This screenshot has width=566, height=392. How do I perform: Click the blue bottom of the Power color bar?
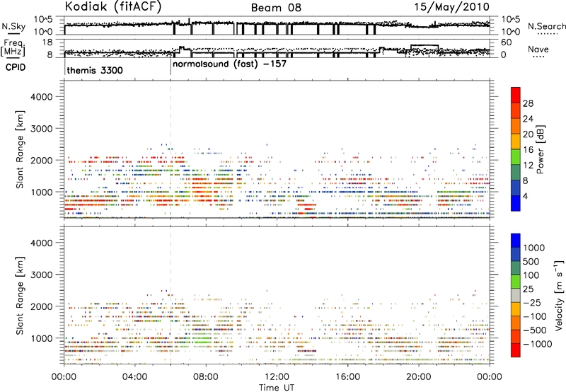516,203
